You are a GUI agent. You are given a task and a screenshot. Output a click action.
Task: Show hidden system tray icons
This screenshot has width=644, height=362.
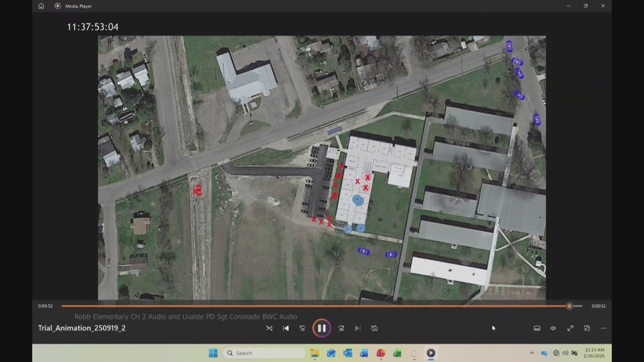[532, 353]
